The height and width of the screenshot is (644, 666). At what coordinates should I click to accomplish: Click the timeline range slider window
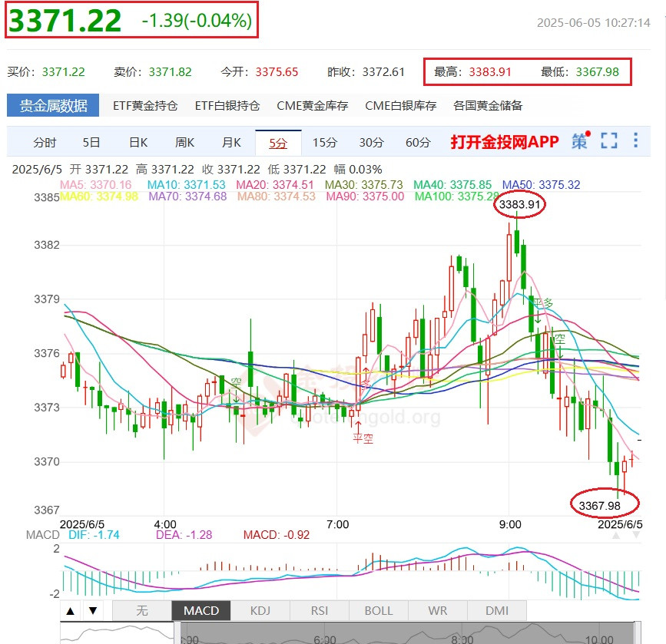407,633
